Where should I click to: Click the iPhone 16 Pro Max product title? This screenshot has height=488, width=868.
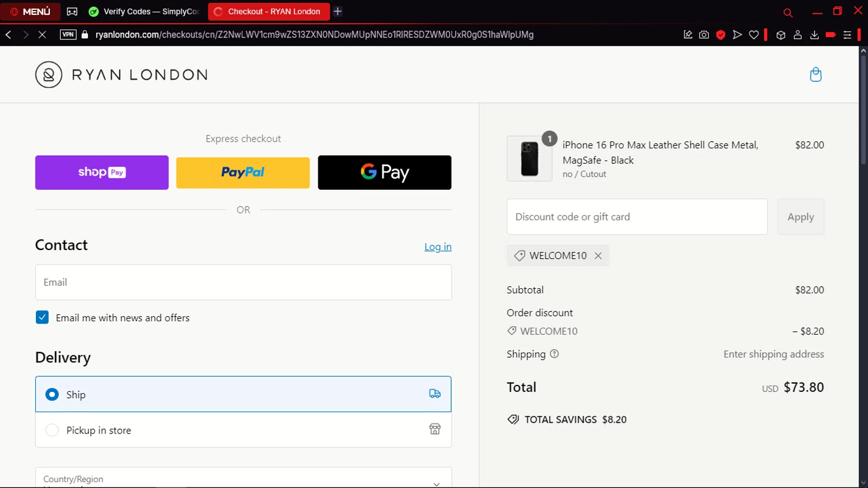(x=660, y=152)
